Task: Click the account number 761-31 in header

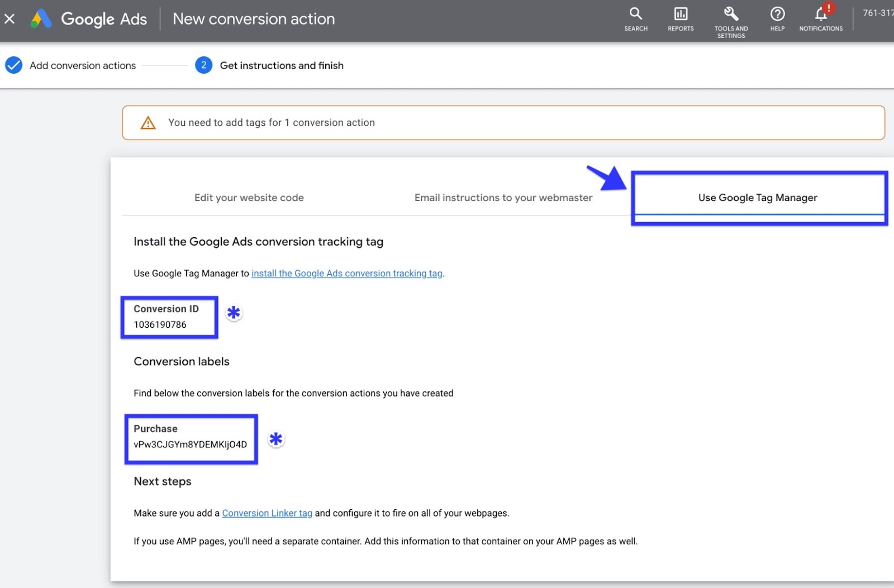Action: tap(878, 13)
